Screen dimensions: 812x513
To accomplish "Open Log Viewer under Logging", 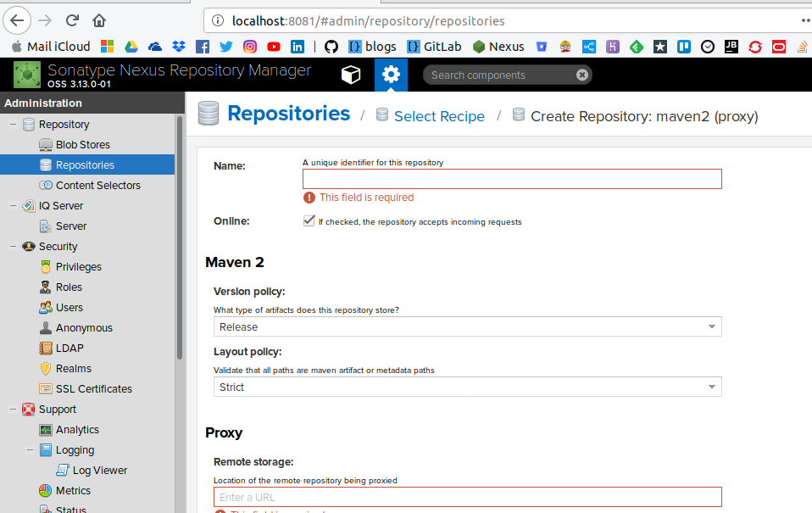I will point(99,471).
